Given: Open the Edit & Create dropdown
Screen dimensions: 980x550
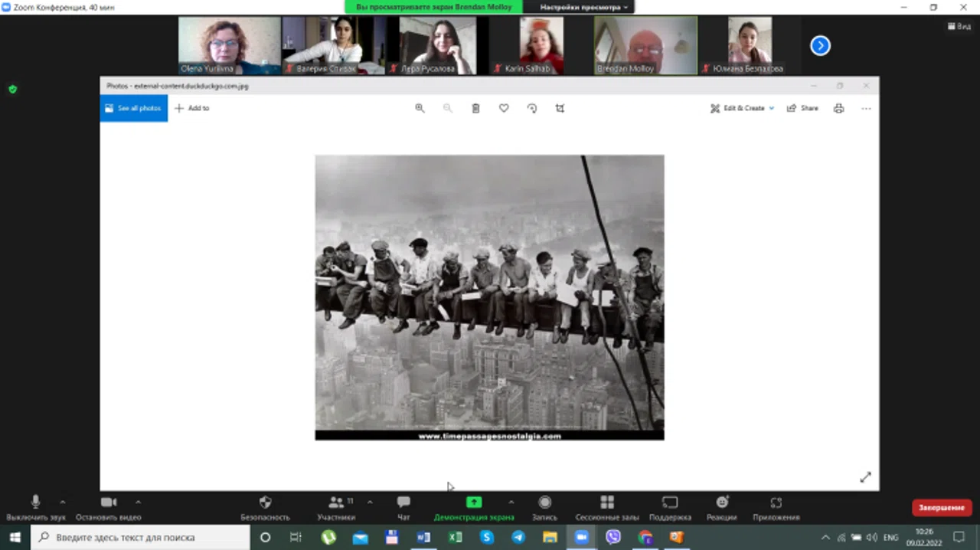Looking at the screenshot, I should coord(742,108).
